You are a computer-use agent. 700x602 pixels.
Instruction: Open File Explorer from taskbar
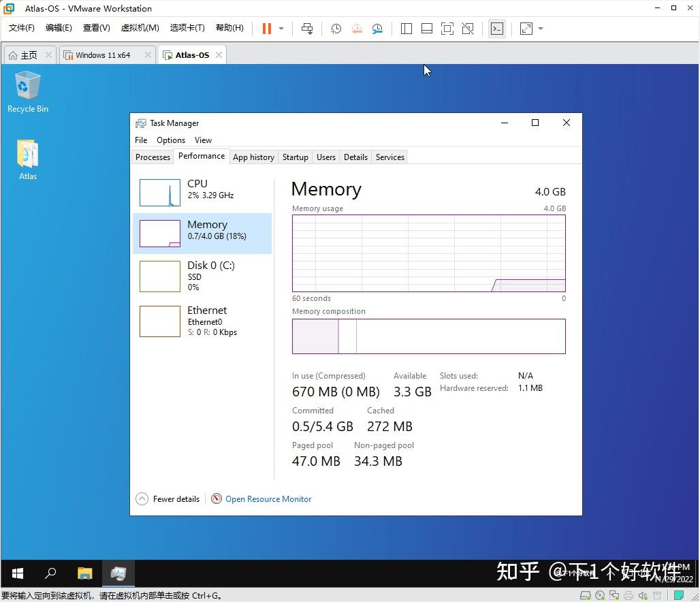tap(84, 573)
